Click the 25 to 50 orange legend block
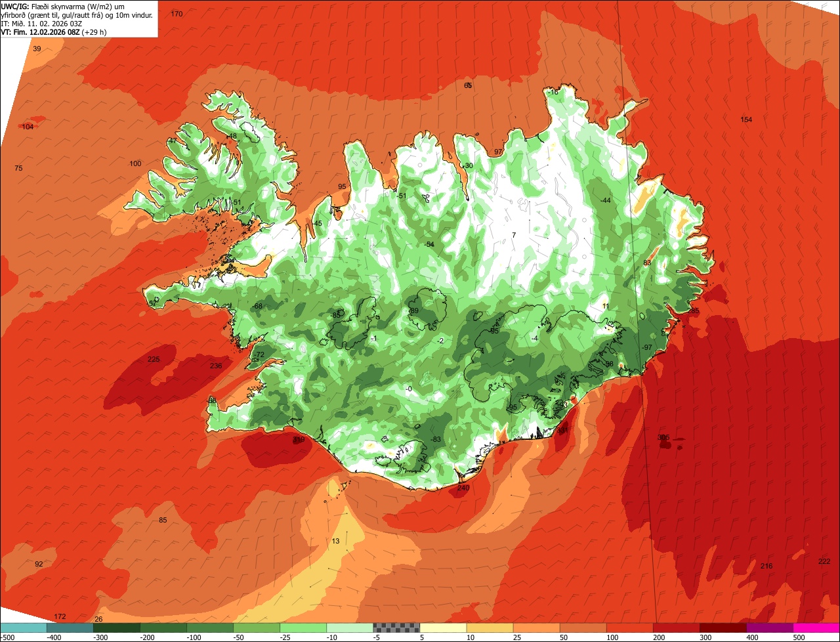The width and height of the screenshot is (840, 642). coord(536,628)
